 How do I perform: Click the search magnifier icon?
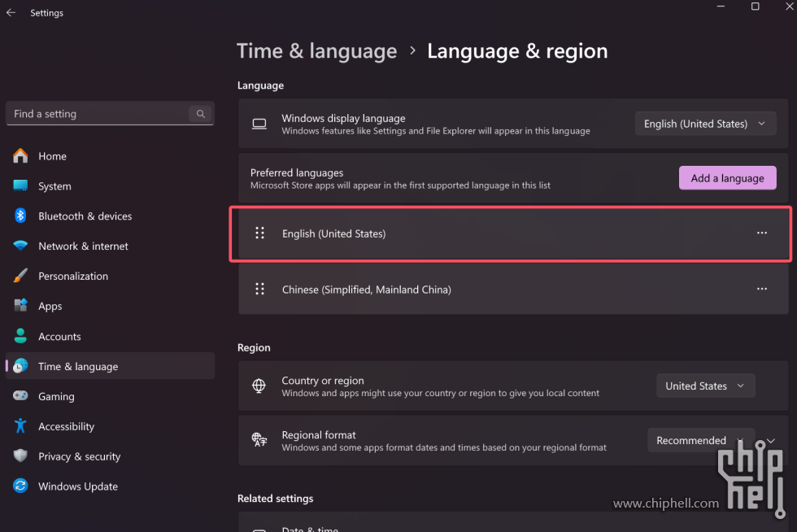pos(201,114)
